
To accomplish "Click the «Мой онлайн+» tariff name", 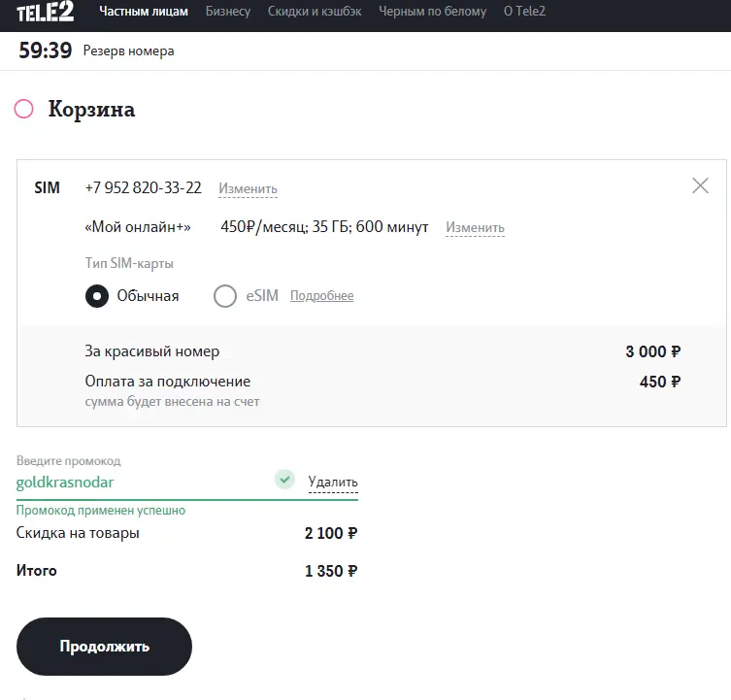I will click(x=138, y=227).
